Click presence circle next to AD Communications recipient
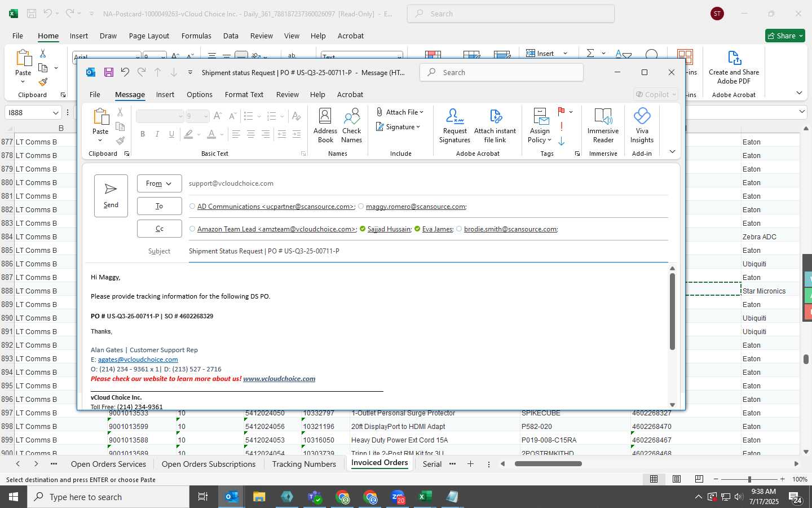Screen dimensions: 812x508 pos(192,206)
